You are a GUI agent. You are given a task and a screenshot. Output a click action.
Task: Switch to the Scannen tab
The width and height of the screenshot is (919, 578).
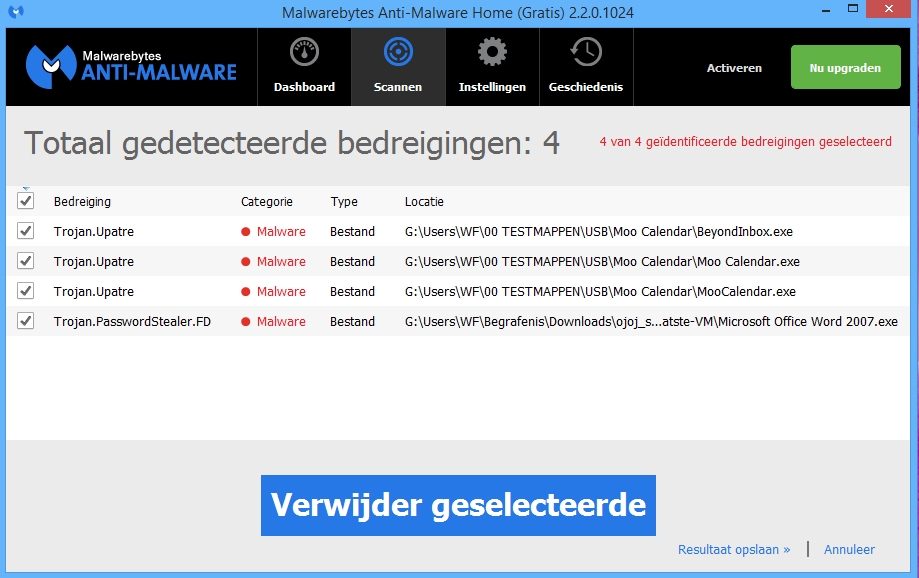[x=398, y=67]
